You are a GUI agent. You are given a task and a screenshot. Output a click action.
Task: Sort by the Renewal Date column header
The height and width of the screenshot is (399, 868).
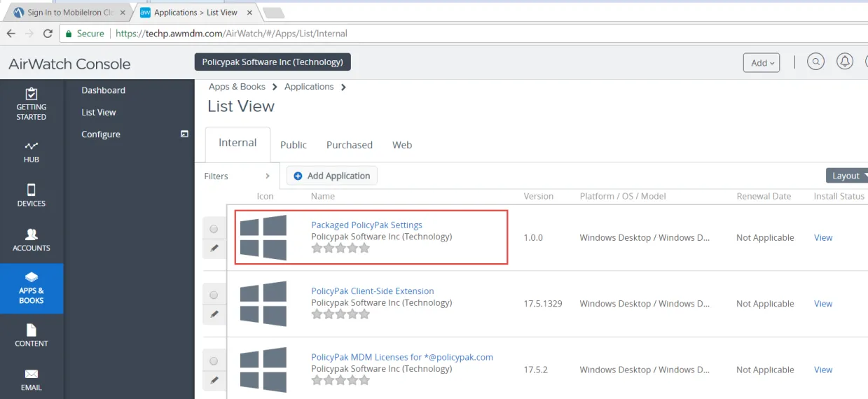pyautogui.click(x=764, y=196)
